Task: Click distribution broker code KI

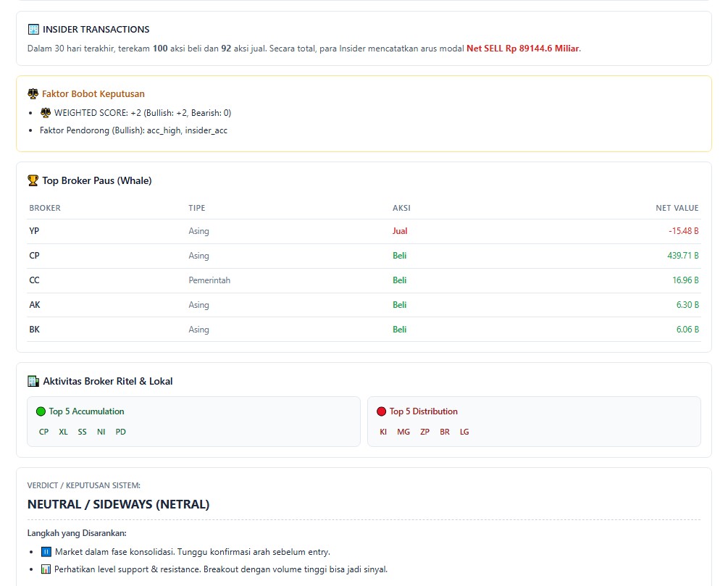Action: click(383, 432)
